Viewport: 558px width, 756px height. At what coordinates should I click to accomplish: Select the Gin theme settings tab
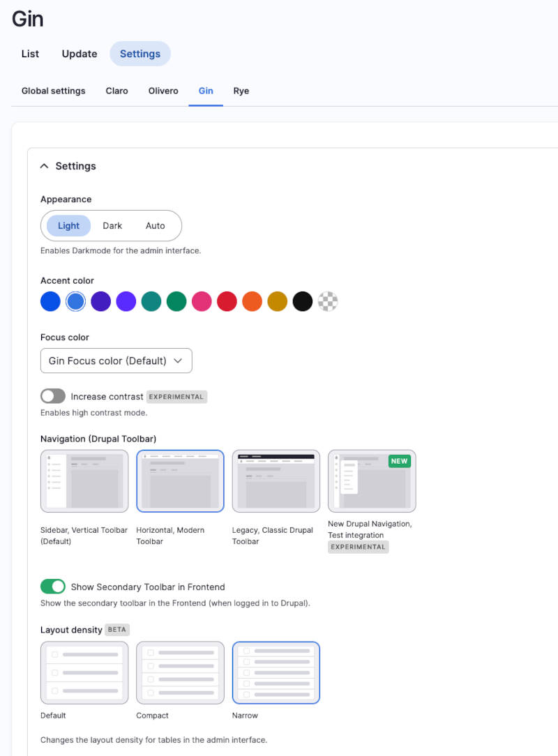tap(206, 91)
